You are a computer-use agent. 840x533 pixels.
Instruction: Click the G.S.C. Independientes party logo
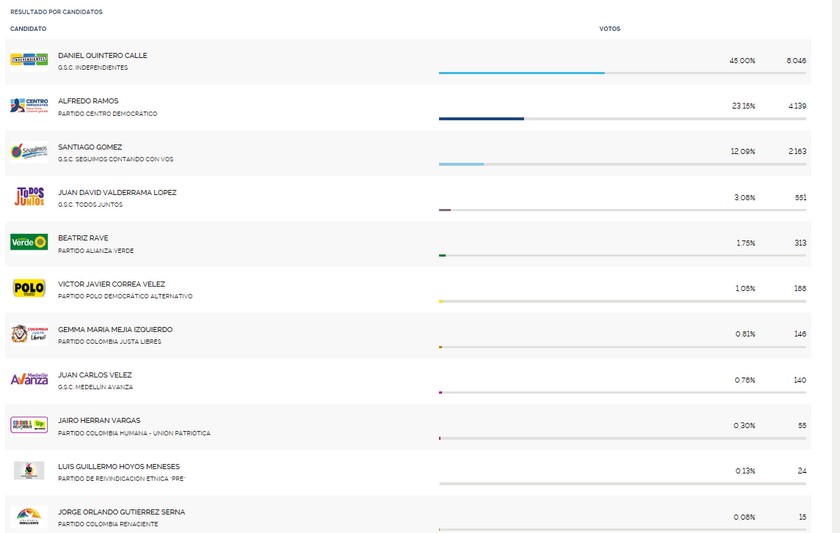28,60
